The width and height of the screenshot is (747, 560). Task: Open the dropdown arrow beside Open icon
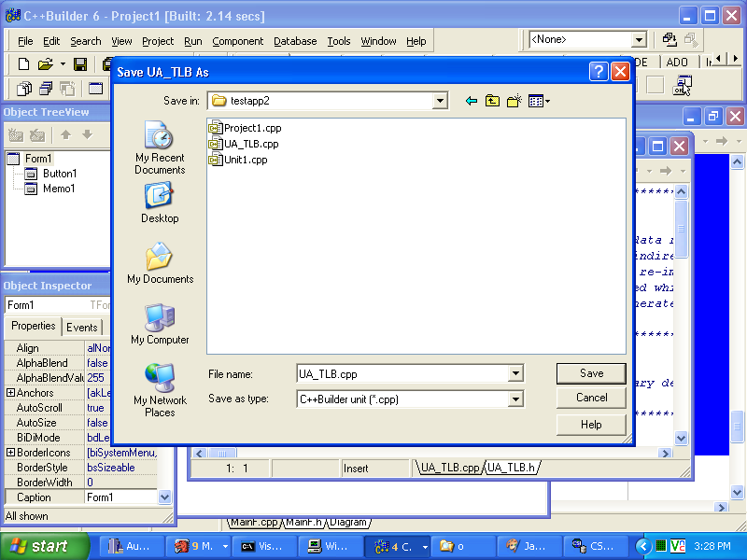(63, 63)
